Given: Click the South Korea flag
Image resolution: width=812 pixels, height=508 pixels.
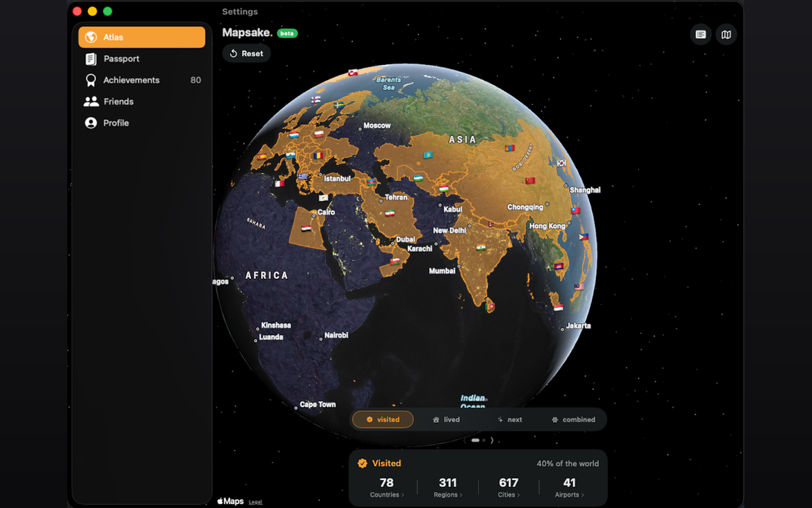Looking at the screenshot, I should point(562,163).
